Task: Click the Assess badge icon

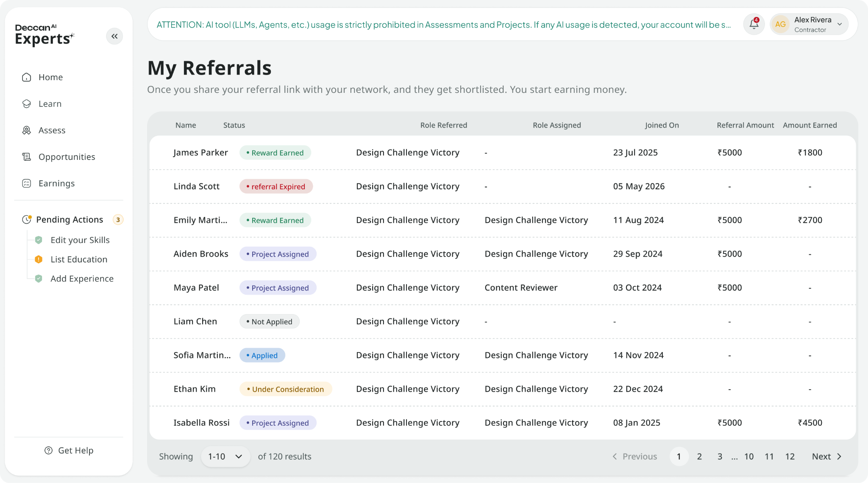Action: tap(27, 130)
